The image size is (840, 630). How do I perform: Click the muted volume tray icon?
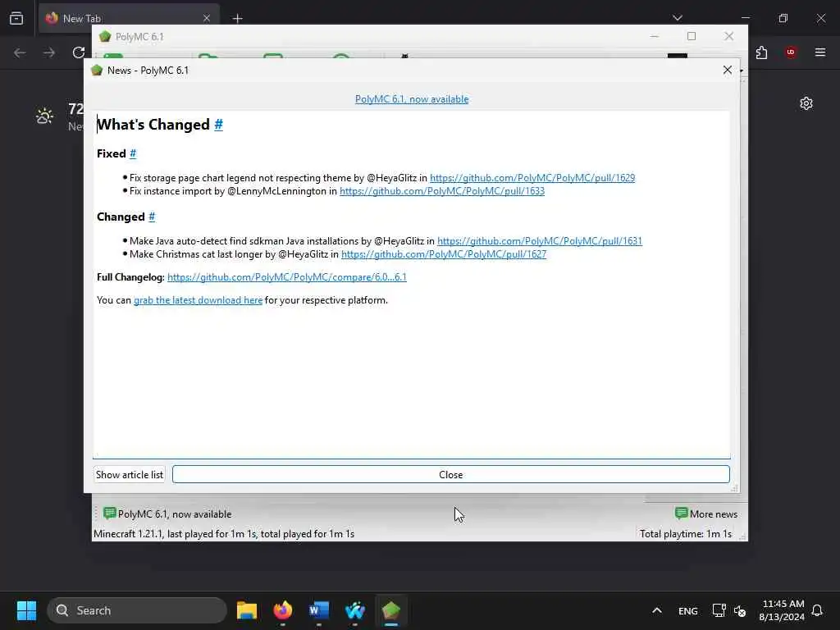740,610
